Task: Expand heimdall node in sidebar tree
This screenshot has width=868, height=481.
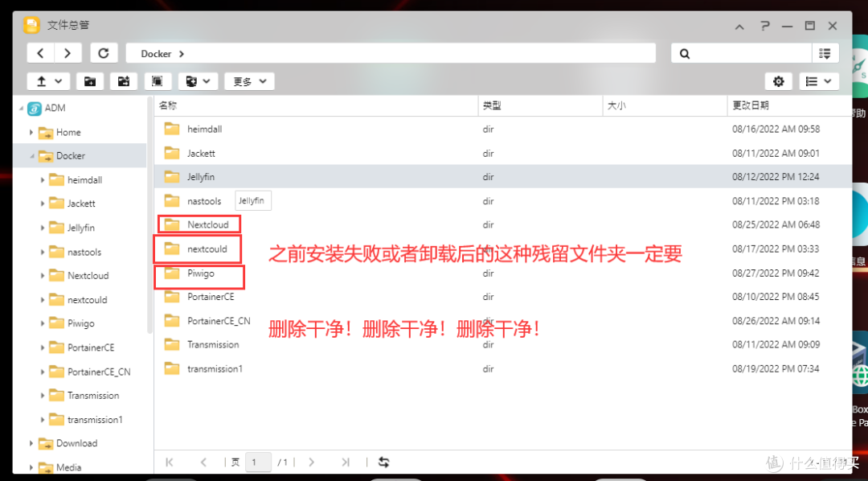Action: click(43, 180)
